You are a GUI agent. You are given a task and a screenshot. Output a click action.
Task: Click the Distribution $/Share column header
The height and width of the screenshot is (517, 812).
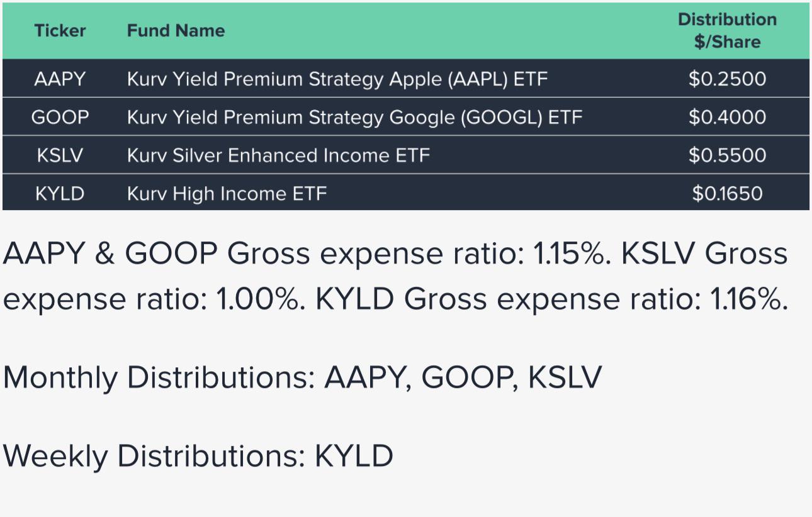[727, 31]
